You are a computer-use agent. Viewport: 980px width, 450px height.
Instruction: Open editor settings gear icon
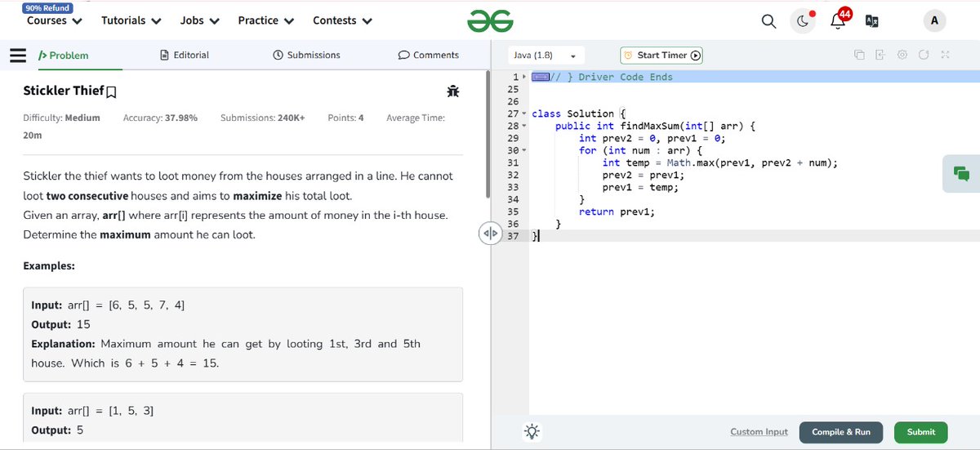tap(902, 56)
